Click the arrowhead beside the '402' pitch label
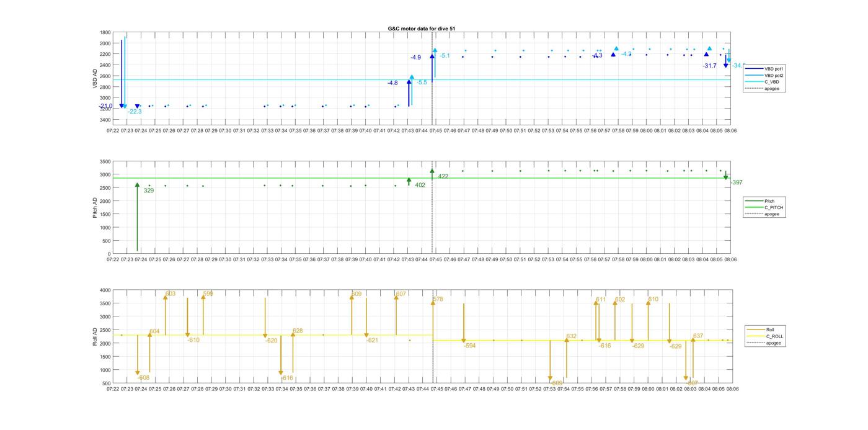868x430 pixels. [409, 180]
